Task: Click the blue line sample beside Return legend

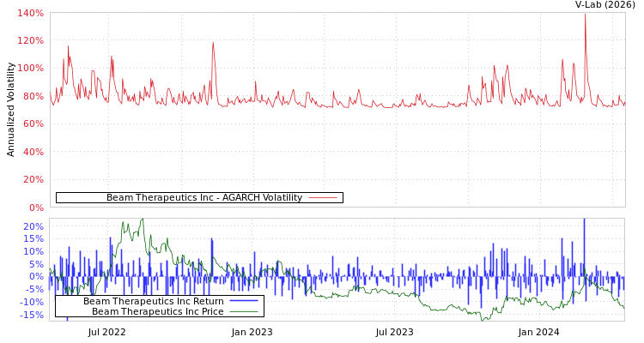Action: pos(243,301)
